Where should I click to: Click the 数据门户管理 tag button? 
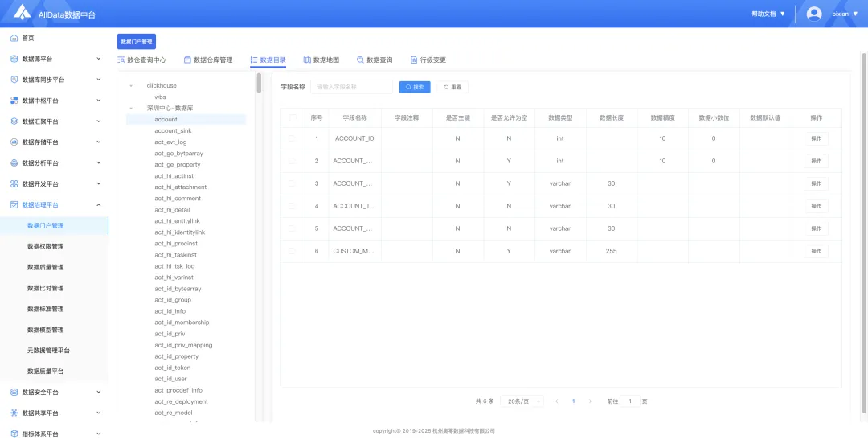point(136,42)
